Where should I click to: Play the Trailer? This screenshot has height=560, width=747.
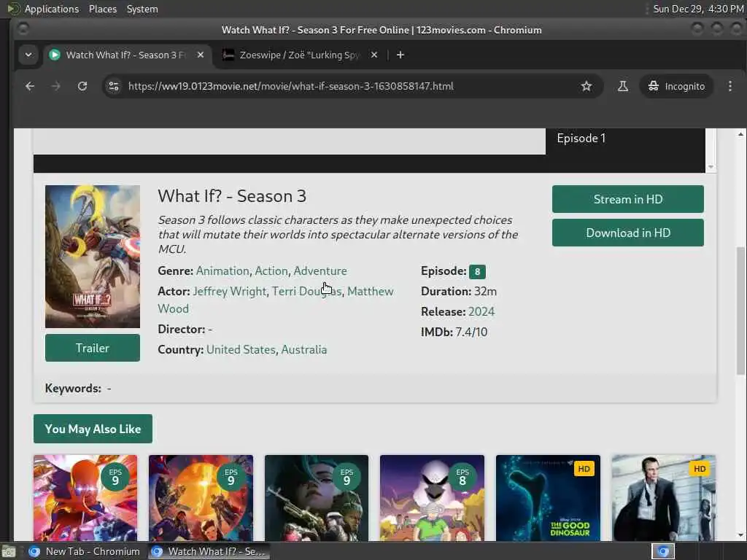(x=93, y=348)
